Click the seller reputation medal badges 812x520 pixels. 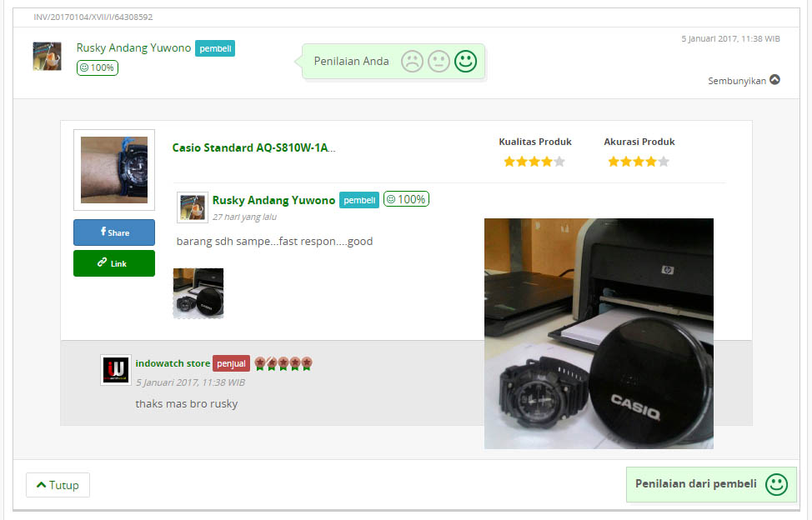point(283,363)
